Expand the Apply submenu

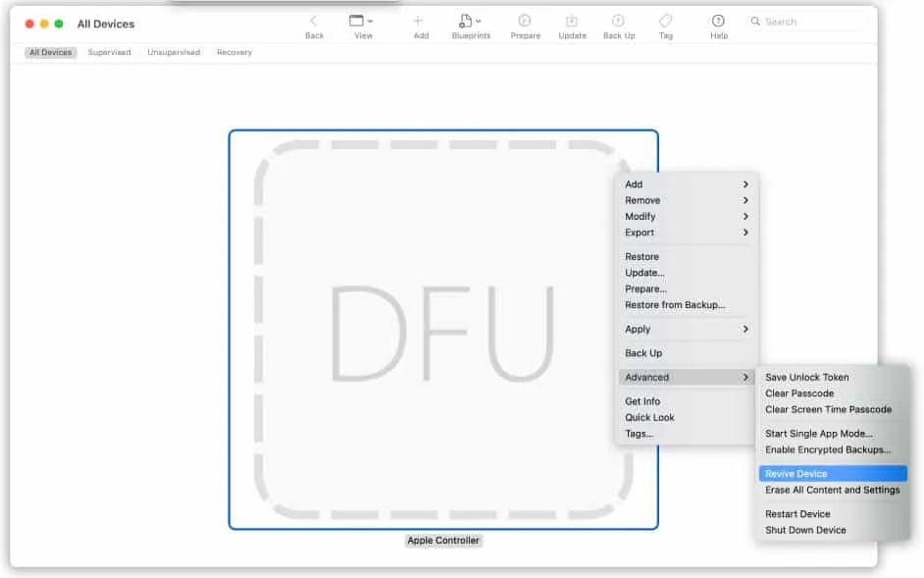pos(687,329)
